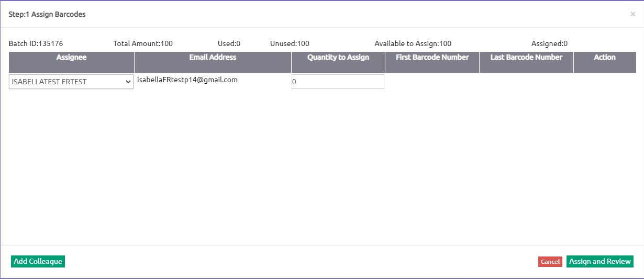Click the isabellaFRtestp14@gmail.com email text
This screenshot has width=644, height=279.
[187, 80]
